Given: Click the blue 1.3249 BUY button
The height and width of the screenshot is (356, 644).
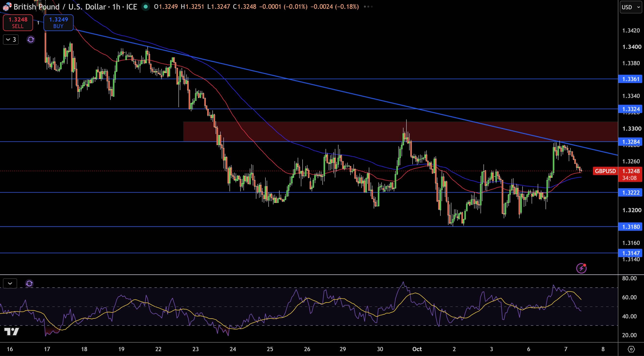Looking at the screenshot, I should [58, 23].
